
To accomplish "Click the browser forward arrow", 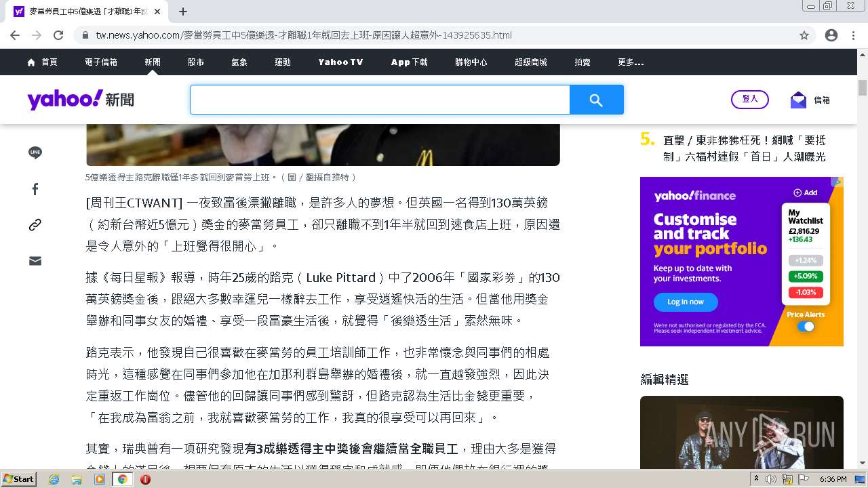I will coord(37,35).
